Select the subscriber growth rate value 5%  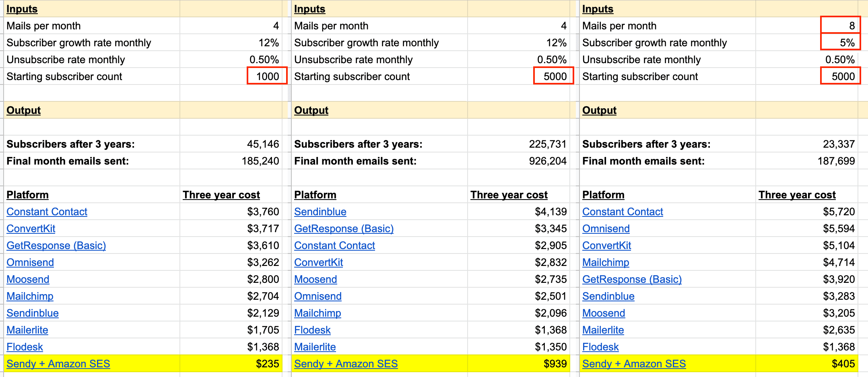(x=841, y=42)
